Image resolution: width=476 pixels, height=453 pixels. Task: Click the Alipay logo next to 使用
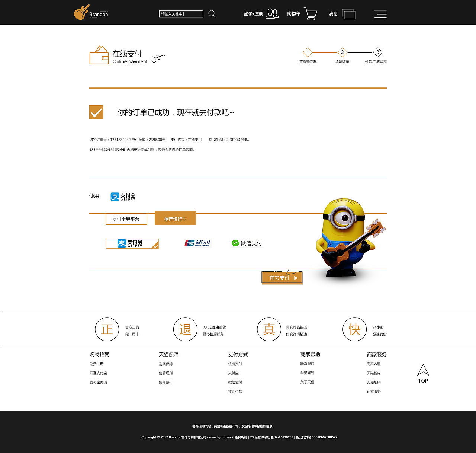(x=123, y=197)
